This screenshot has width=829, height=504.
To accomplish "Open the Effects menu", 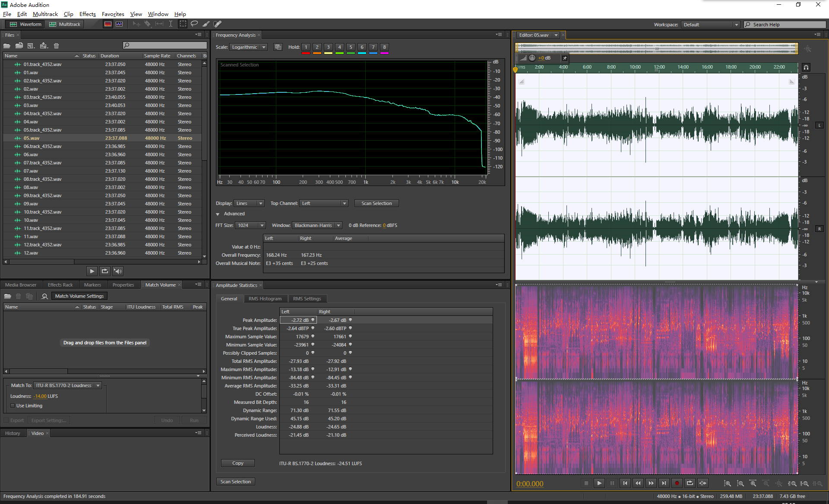I will click(88, 14).
